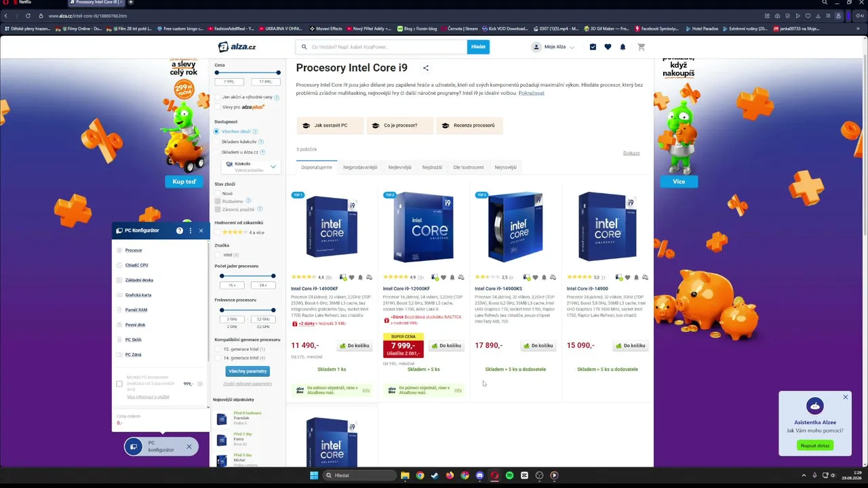Expand the 'Moje Alza' account menu
Screen dimensions: 868x488
click(x=553, y=47)
